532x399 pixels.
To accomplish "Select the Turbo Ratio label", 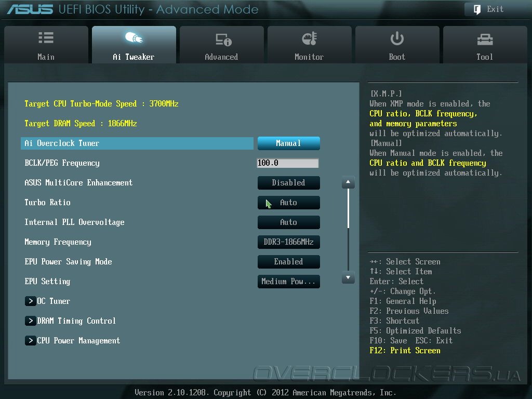I will [47, 203].
